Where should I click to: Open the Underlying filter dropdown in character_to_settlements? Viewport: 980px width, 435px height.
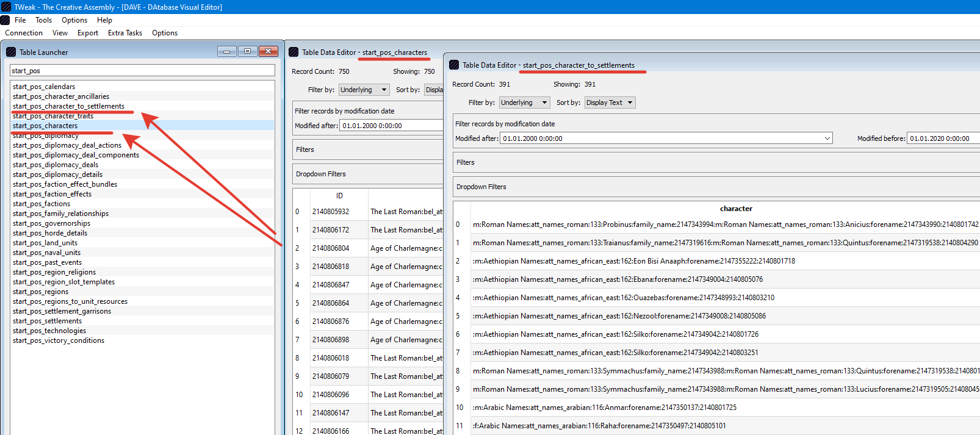tap(525, 102)
